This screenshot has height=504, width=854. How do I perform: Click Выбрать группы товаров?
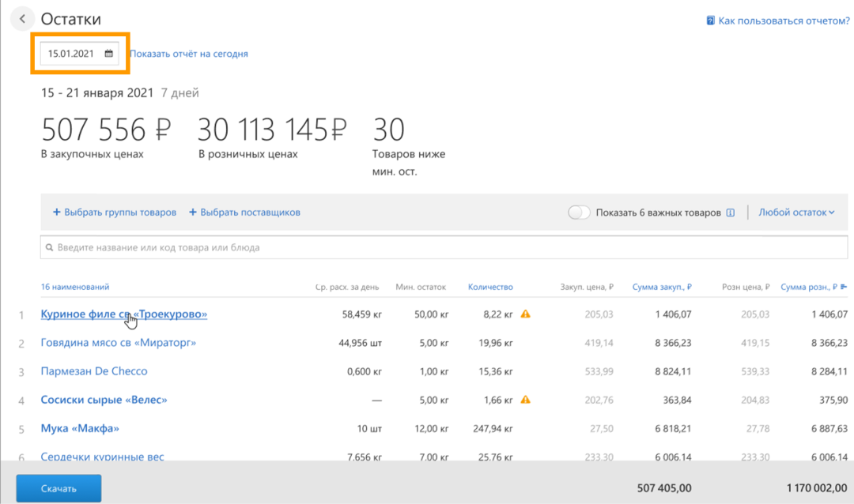tap(115, 213)
